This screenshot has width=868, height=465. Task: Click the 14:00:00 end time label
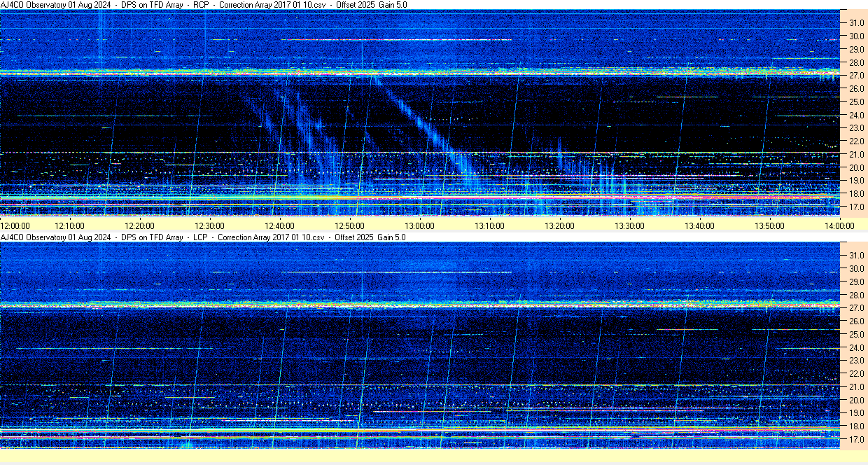(839, 225)
